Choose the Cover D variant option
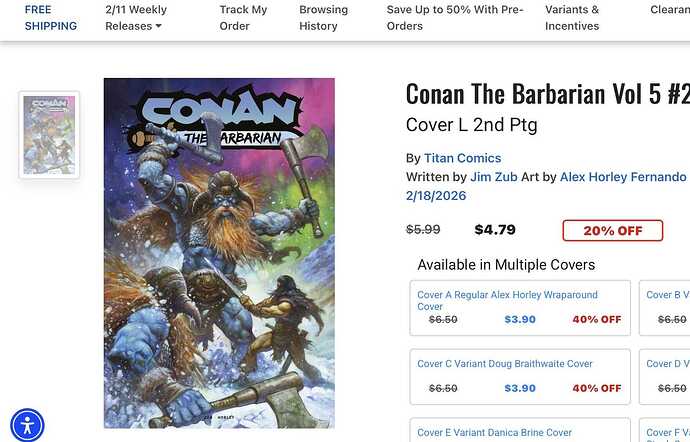Viewport: 690px width, 442px height. 664,376
